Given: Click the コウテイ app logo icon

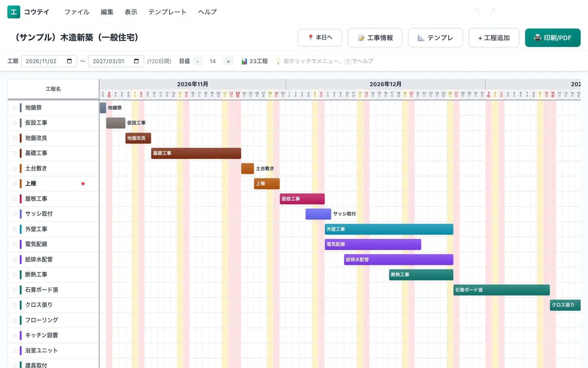Looking at the screenshot, I should [14, 12].
